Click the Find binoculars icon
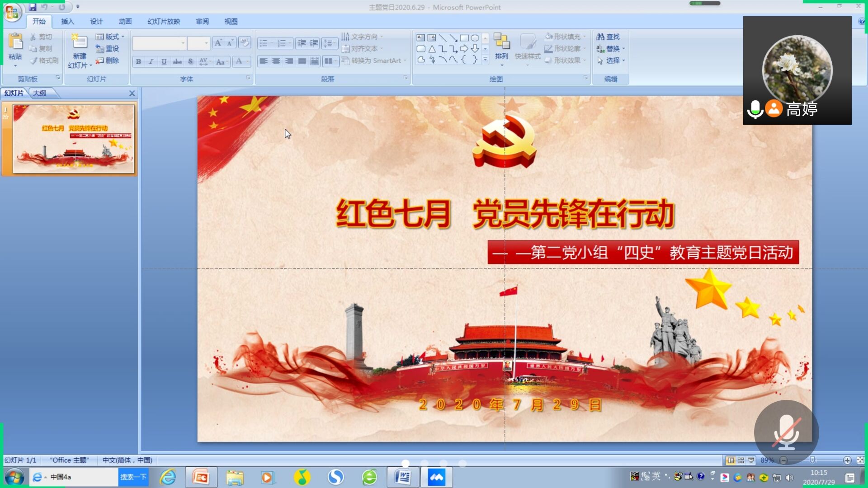This screenshot has height=488, width=868. click(x=600, y=37)
